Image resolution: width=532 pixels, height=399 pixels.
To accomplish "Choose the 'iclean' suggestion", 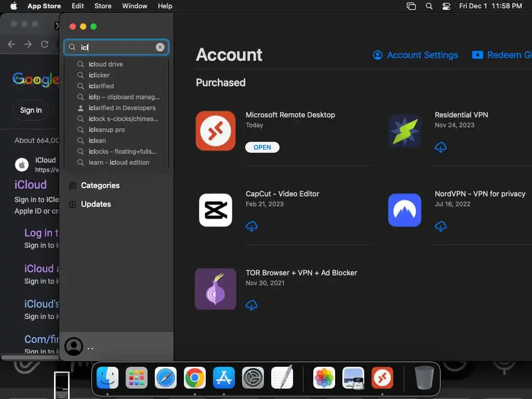I will pyautogui.click(x=116, y=140).
